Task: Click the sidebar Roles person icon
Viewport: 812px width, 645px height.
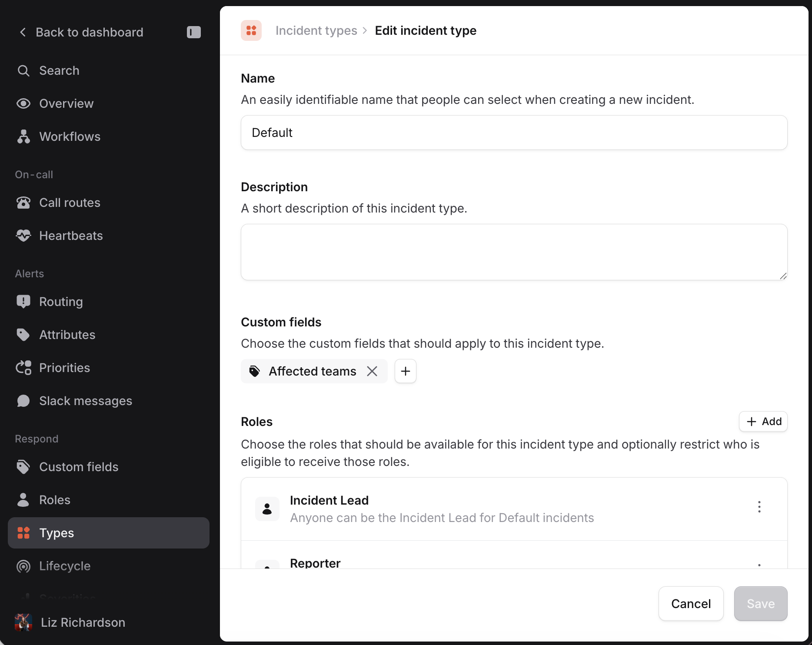Action: (x=23, y=500)
